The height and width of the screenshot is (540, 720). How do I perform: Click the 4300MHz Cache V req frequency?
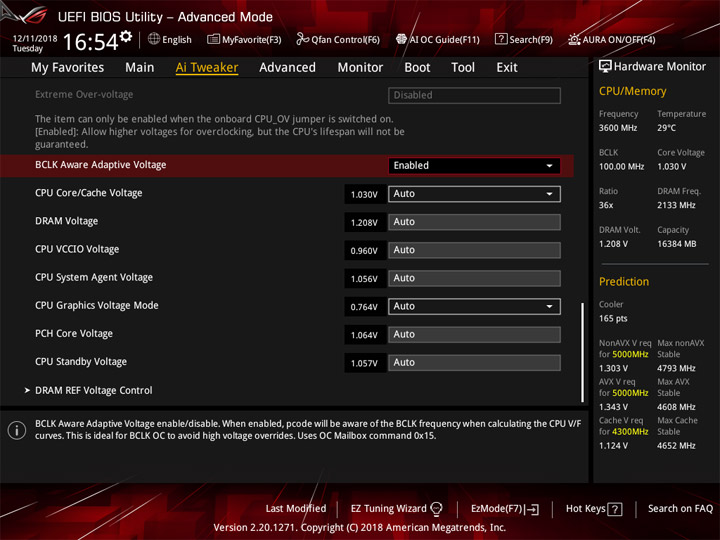[x=630, y=432]
